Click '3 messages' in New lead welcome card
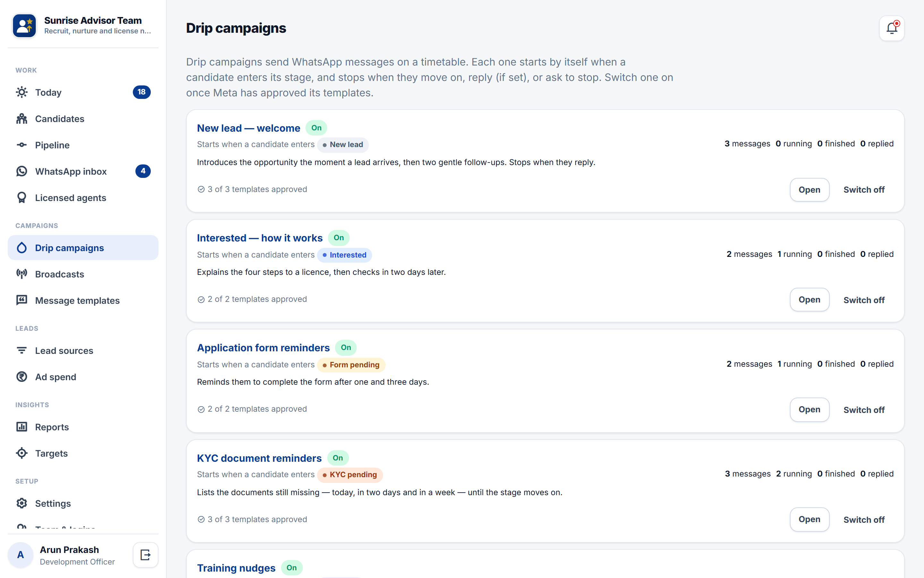 pos(747,144)
